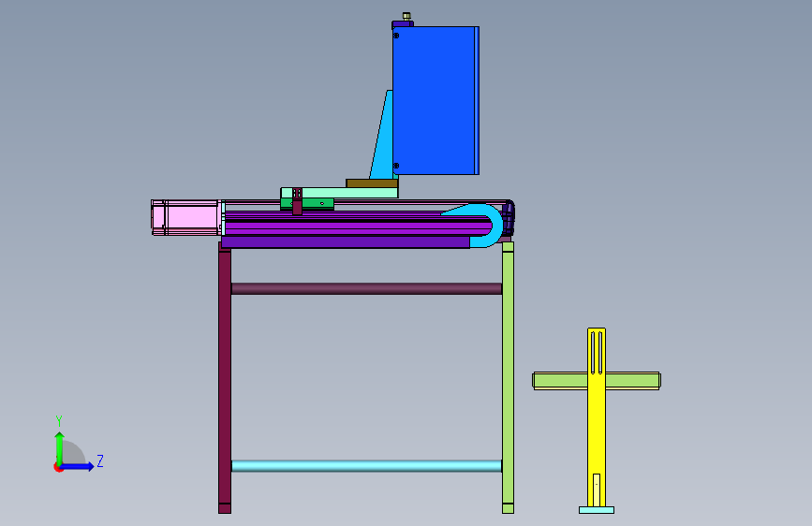812x526 pixels.
Task: Select the brown mounting plate under blue box
Action: point(372,183)
